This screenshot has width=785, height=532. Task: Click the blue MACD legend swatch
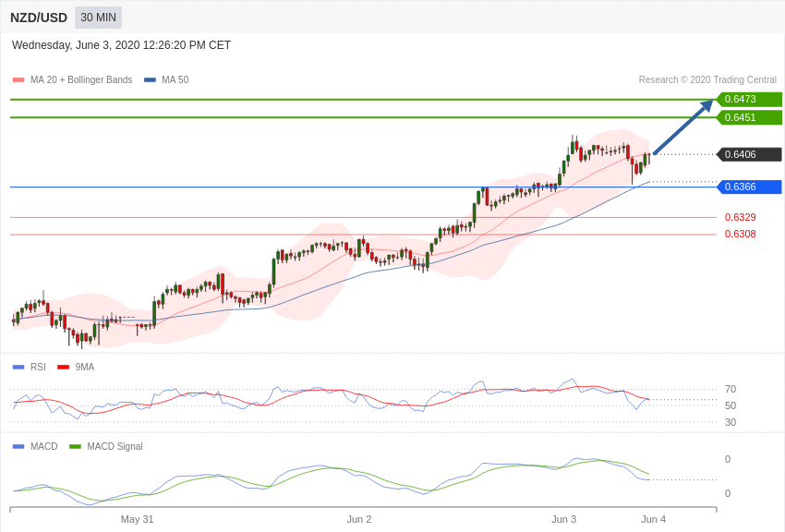click(x=18, y=446)
